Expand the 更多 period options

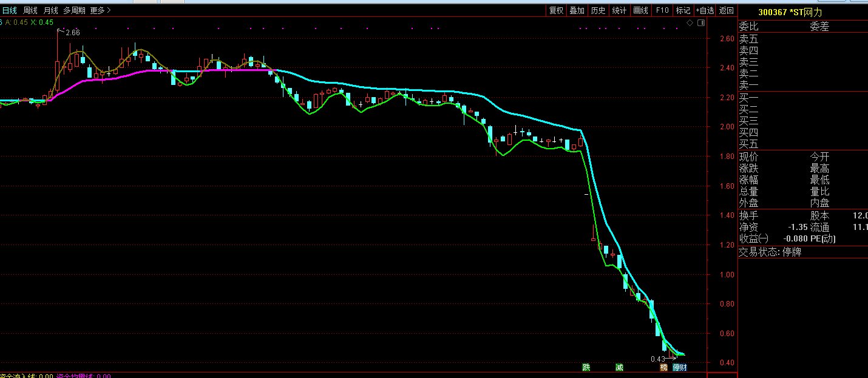(x=100, y=10)
